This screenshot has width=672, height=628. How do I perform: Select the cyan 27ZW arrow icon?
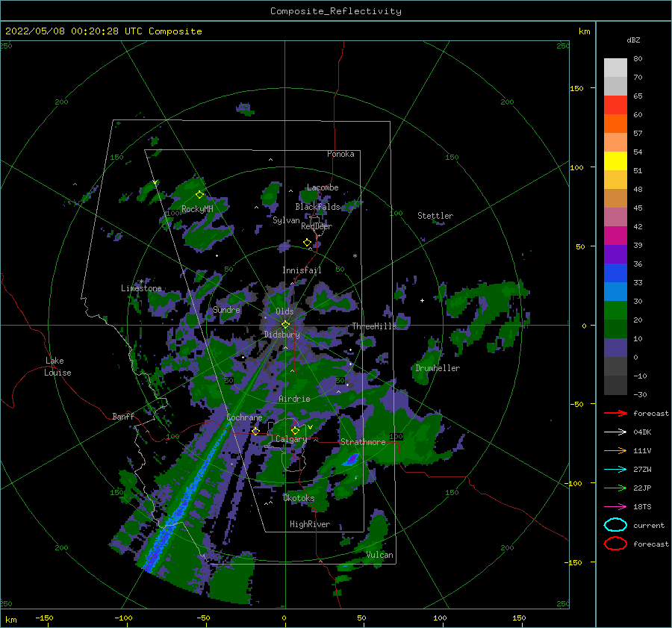pyautogui.click(x=615, y=470)
